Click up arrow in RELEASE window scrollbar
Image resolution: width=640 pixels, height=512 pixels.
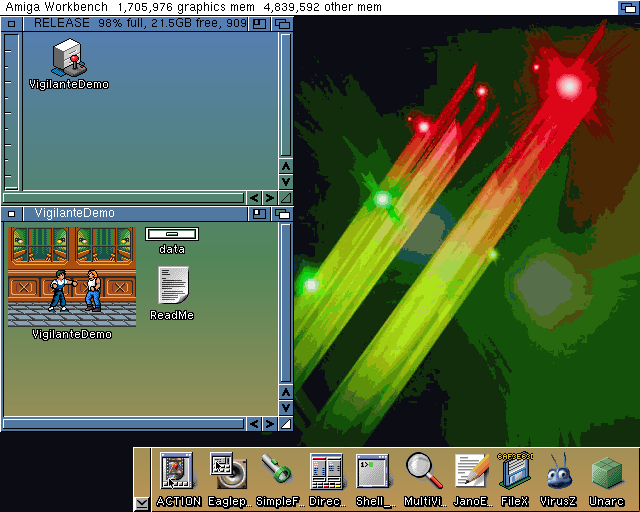[286, 166]
